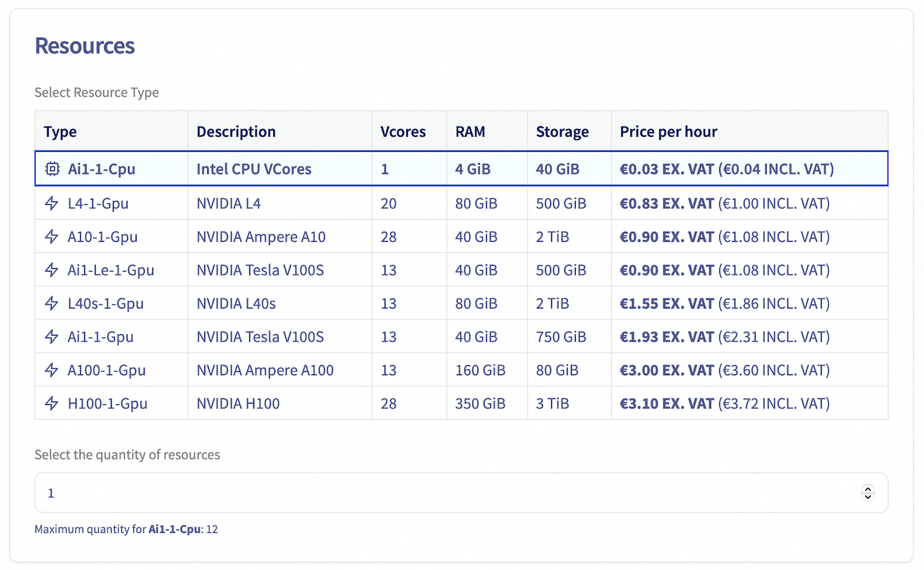Click the lightning bolt icon next to L4-1-Gpu
924x570 pixels.
(x=51, y=203)
